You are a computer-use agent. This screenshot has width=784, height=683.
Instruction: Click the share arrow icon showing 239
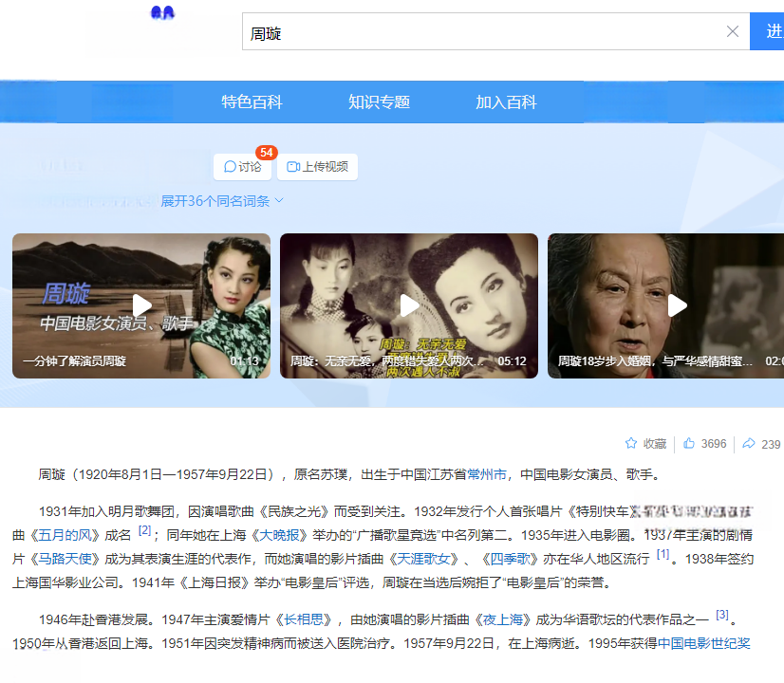click(749, 443)
